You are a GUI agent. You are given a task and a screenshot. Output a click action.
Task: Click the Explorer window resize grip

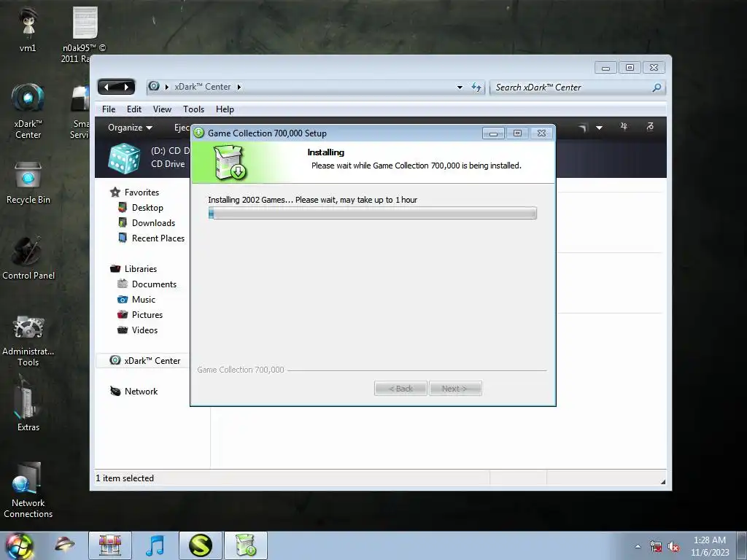click(x=662, y=481)
